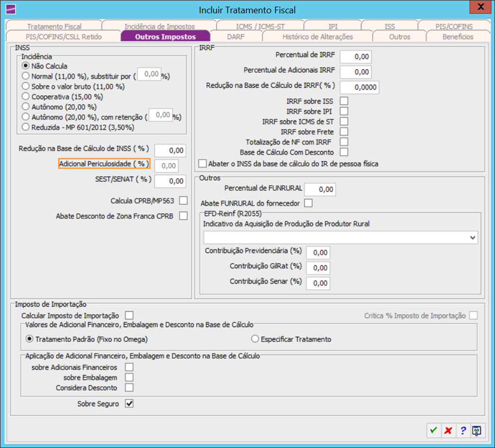Screen dimensions: 495x448
Task: Check Abate FUNRURAL do fornecedor
Action: pos(308,203)
